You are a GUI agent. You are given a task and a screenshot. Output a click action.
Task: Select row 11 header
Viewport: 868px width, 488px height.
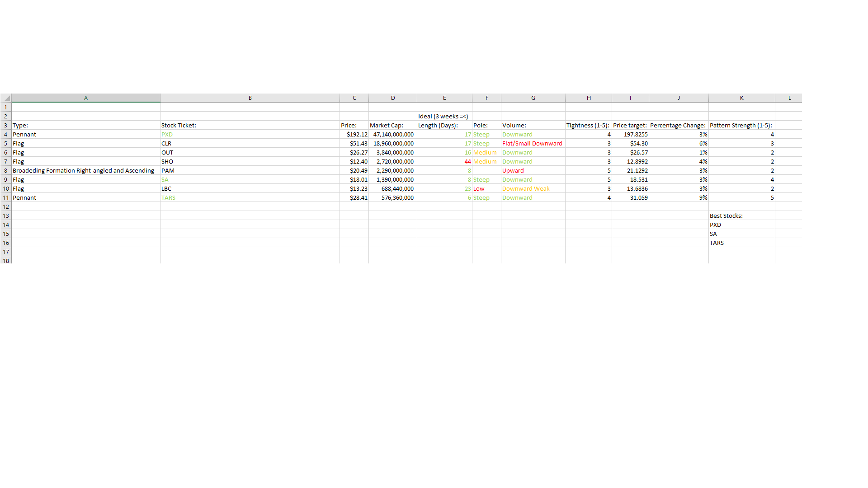(6, 198)
